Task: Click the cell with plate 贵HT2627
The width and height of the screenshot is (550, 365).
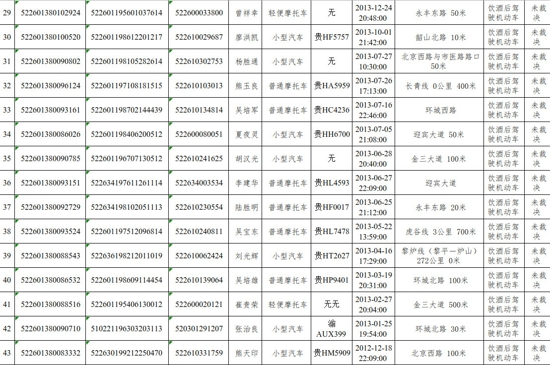Action: click(x=331, y=256)
